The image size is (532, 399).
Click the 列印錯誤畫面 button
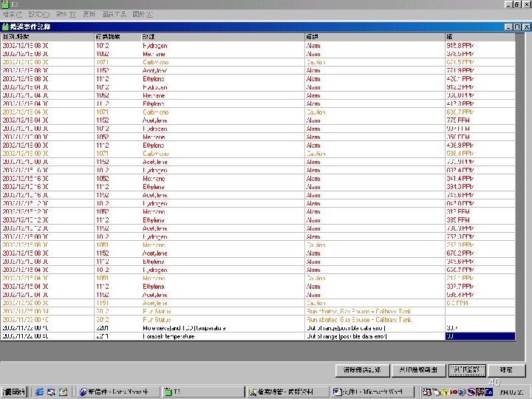pos(418,370)
